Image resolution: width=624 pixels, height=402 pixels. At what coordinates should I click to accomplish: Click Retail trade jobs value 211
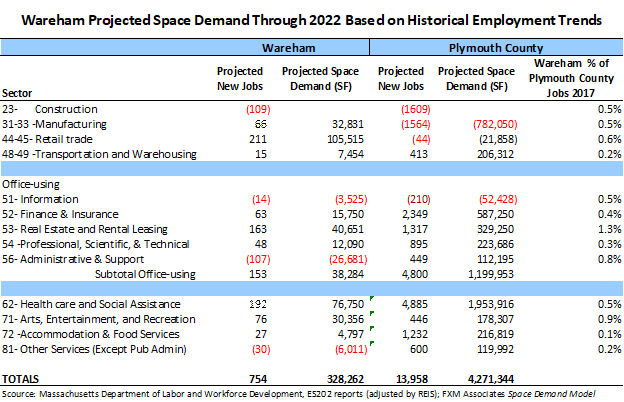258,139
